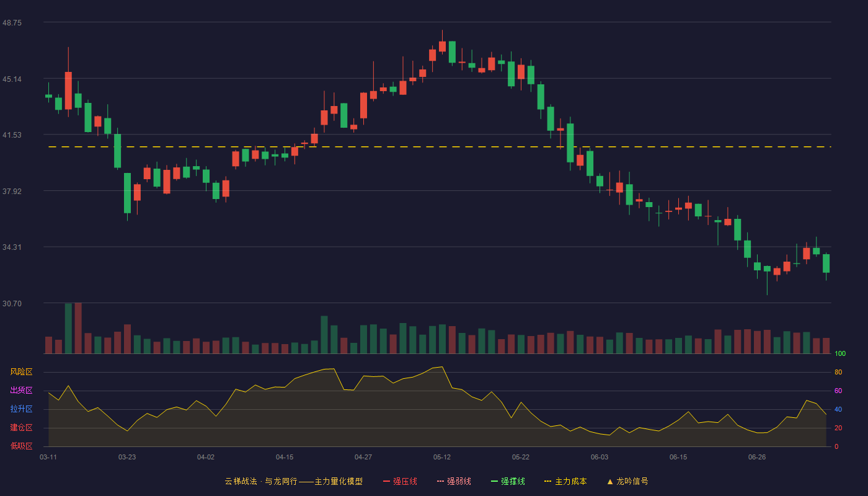Click the dashed yellow 主力成本 legend icon

pos(547,481)
